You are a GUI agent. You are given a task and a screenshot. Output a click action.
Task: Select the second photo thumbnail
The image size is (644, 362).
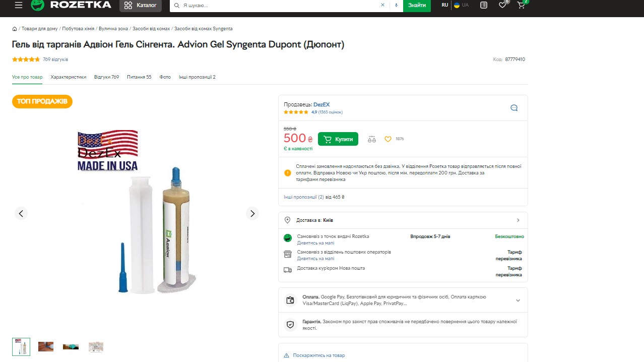point(46,347)
